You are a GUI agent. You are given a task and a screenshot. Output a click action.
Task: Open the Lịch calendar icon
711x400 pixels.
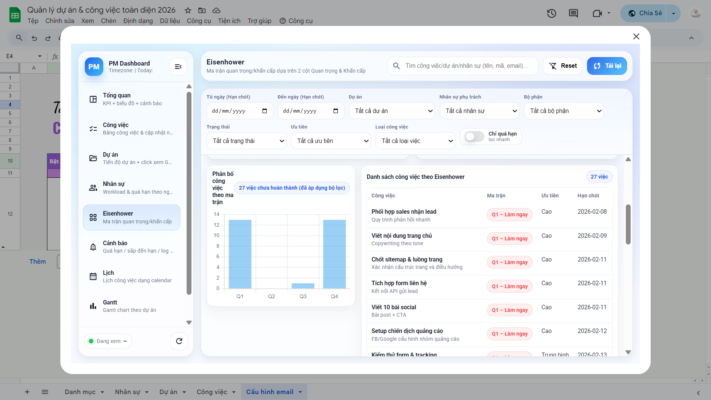[x=93, y=275]
